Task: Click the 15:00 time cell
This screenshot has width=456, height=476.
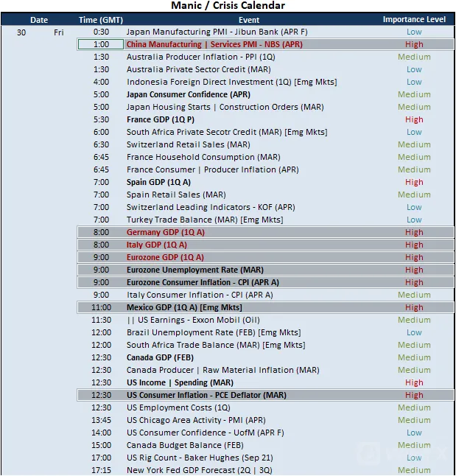Action: [x=101, y=445]
